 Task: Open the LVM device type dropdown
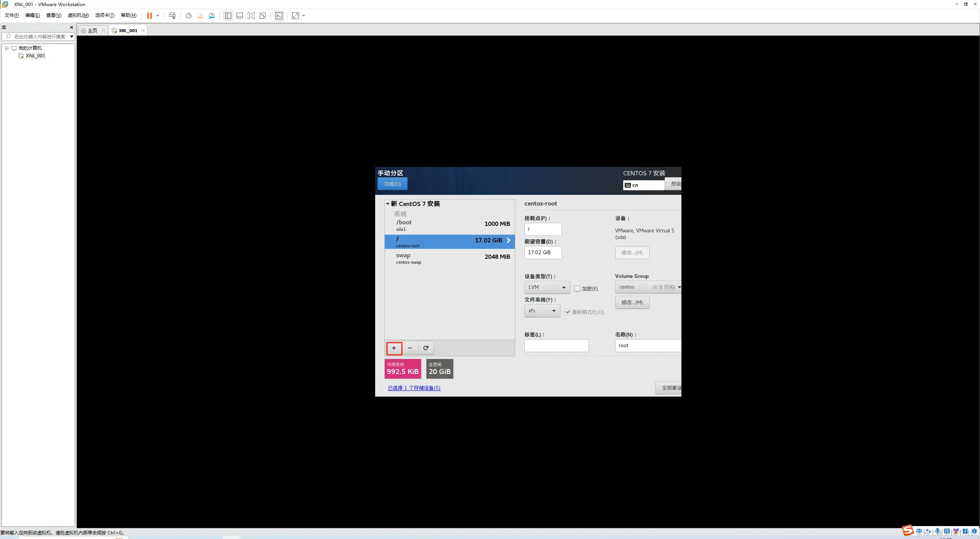point(547,287)
